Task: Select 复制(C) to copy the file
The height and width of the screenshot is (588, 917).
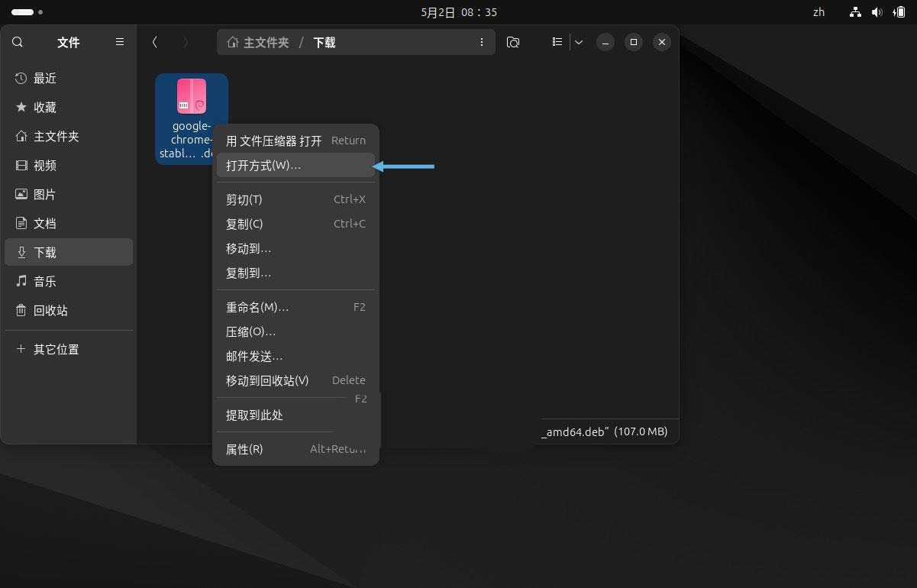Action: click(244, 224)
